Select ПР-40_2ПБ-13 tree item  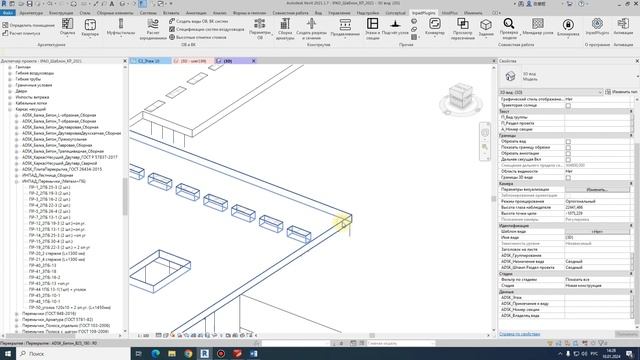42,266
